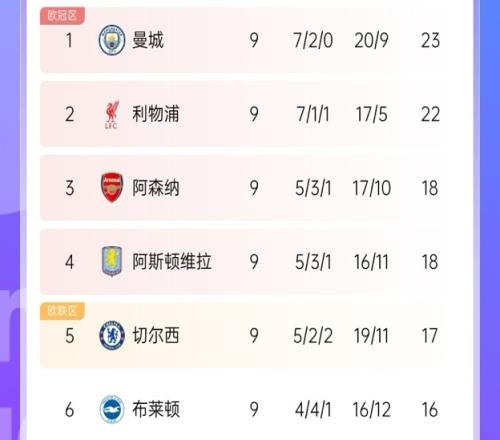Click Arsenal's 17/10 goals figure
500x440 pixels.
pyautogui.click(x=371, y=188)
